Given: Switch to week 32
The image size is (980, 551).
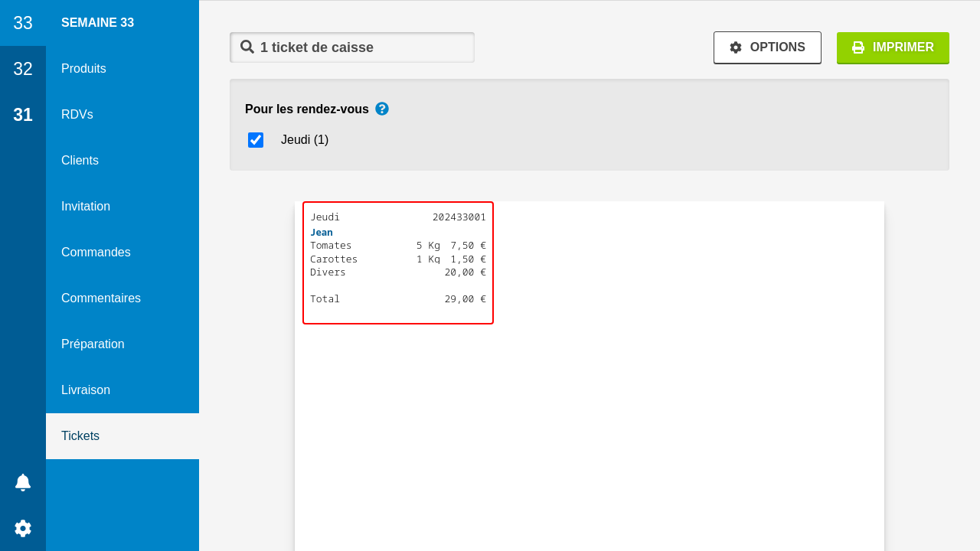Looking at the screenshot, I should tap(23, 69).
